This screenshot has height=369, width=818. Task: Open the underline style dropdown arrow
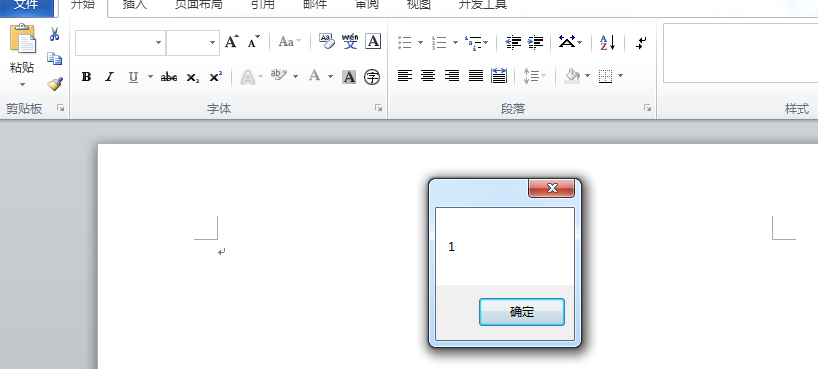(150, 77)
